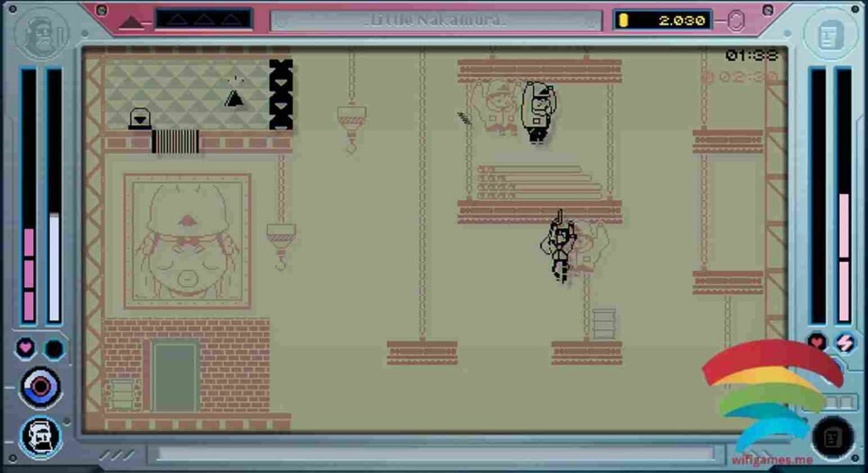Click the barrel beside the green door
The image size is (868, 473).
tap(122, 394)
